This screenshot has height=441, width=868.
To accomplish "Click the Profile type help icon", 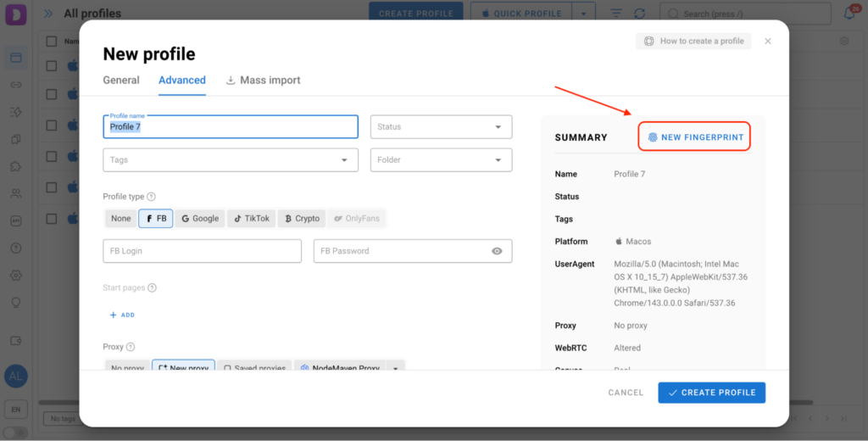I will (x=152, y=197).
